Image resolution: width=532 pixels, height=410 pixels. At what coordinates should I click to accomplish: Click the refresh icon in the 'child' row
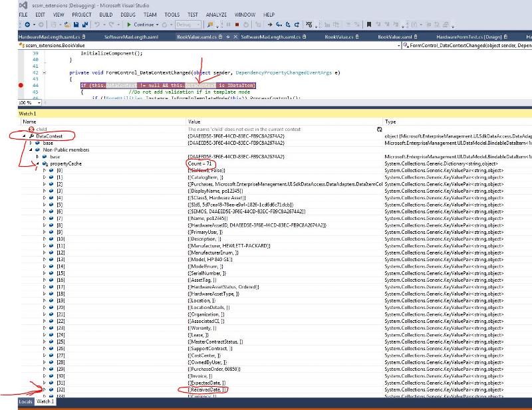379,129
